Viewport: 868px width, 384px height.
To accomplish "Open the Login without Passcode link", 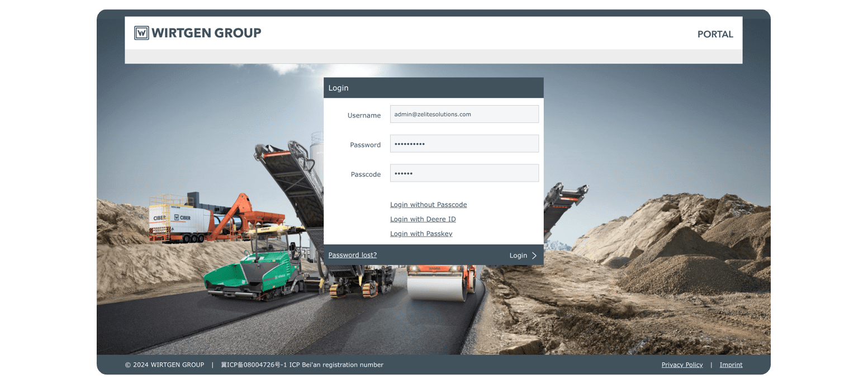I will coord(428,205).
